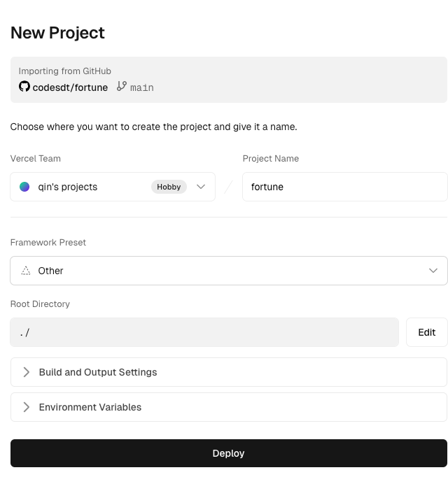Click the Vercel Team label
448x477 pixels.
point(35,159)
